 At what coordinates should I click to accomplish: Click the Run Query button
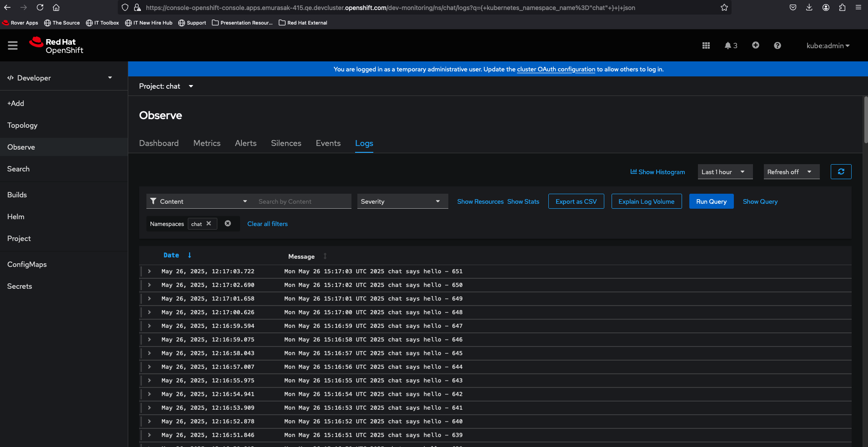(x=711, y=201)
